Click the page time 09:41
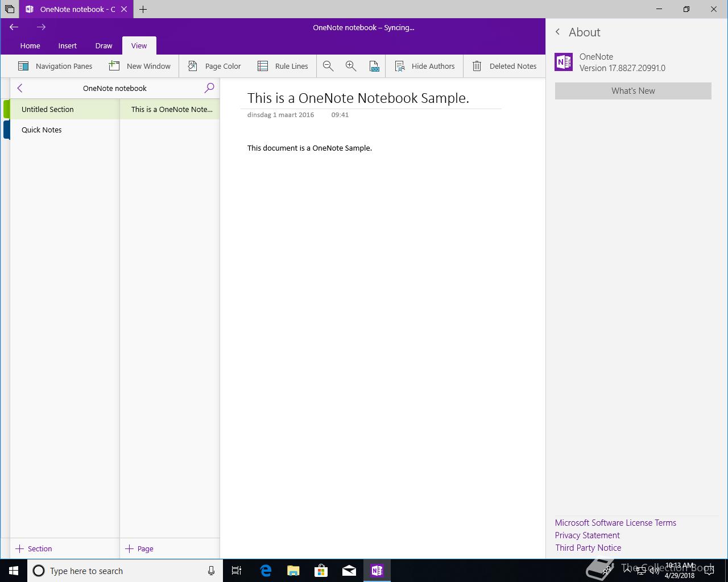 (340, 115)
